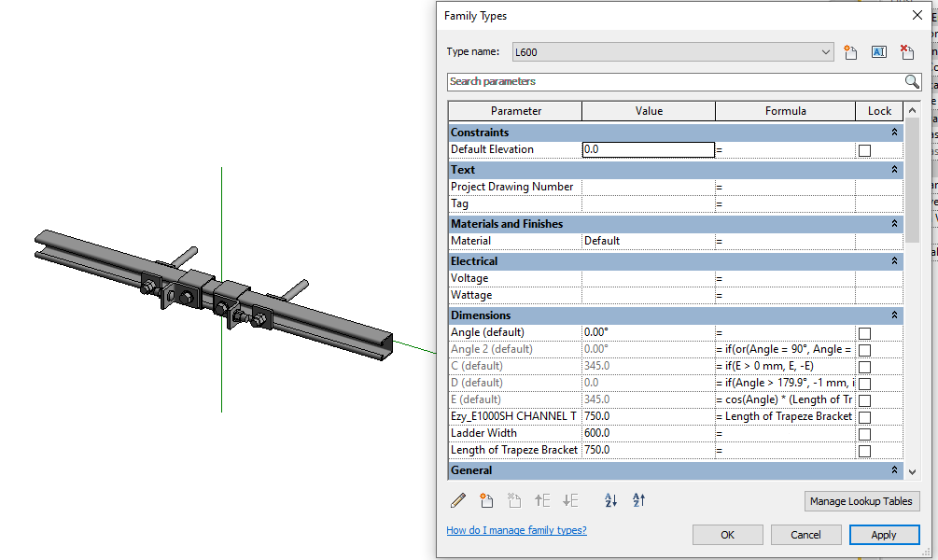
Task: Toggle the lock for Angle 2 (default)
Action: (864, 350)
